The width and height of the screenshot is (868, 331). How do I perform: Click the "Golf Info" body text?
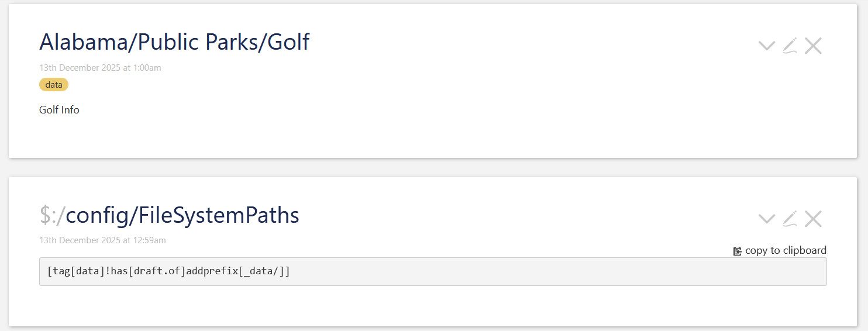[59, 110]
